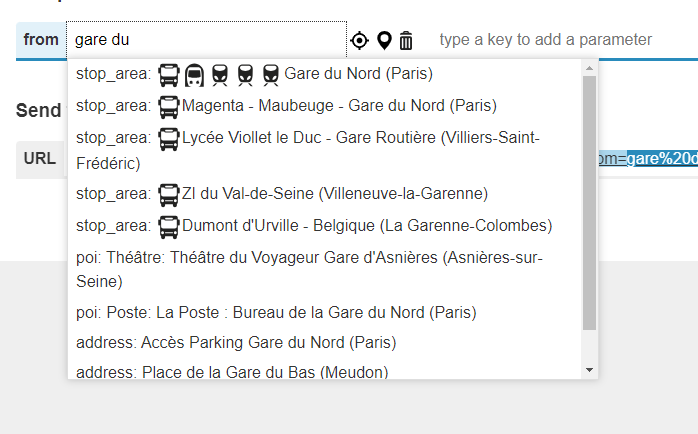Click the metro icon in Gare du Nord row
The image size is (698, 434).
194,75
